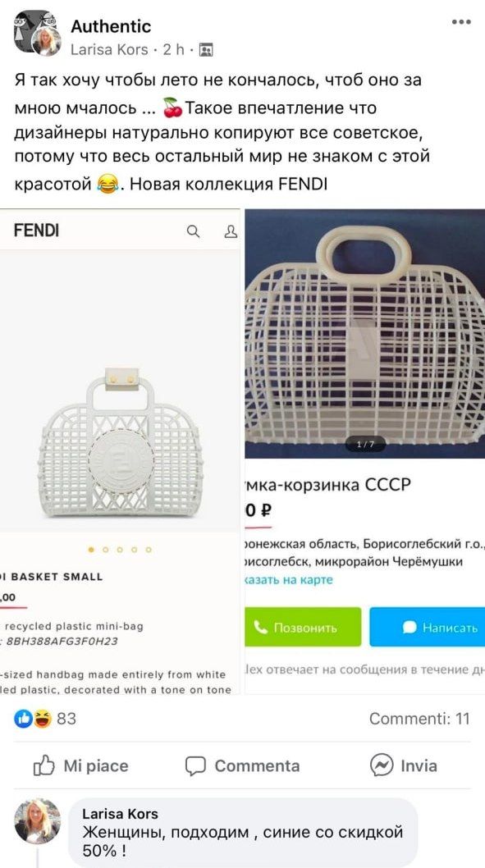View the Commenti: 11 comments list
The width and height of the screenshot is (485, 868).
[x=419, y=719]
